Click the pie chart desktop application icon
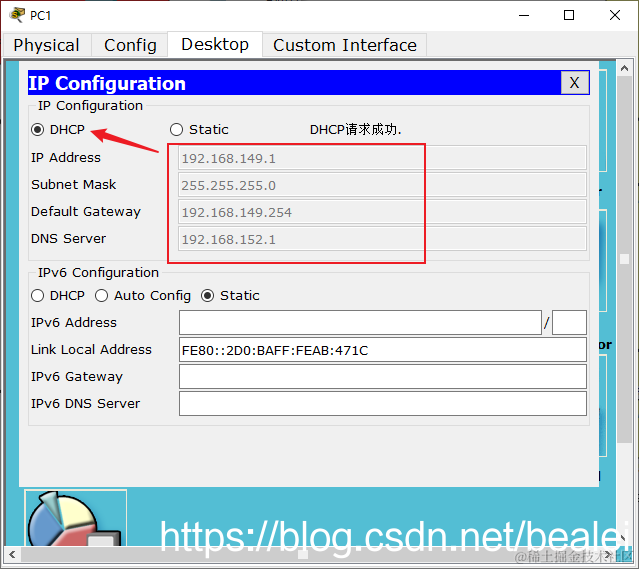This screenshot has width=639, height=569. 75,518
